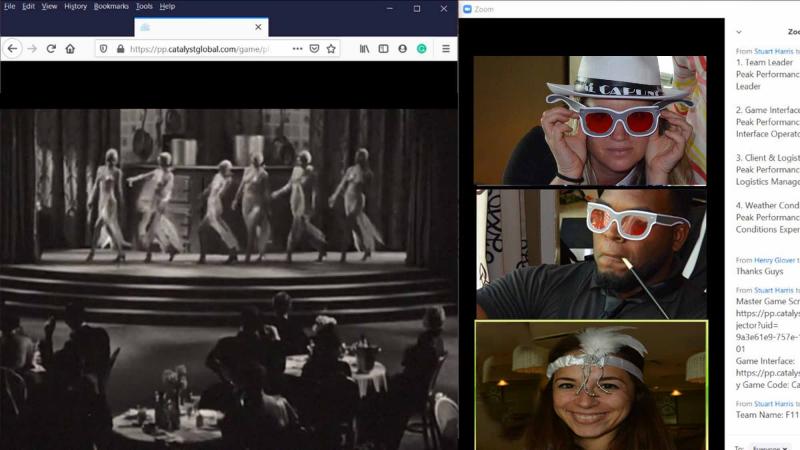Image resolution: width=800 pixels, height=450 pixels.
Task: Save page to Pocket
Action: pos(314,48)
